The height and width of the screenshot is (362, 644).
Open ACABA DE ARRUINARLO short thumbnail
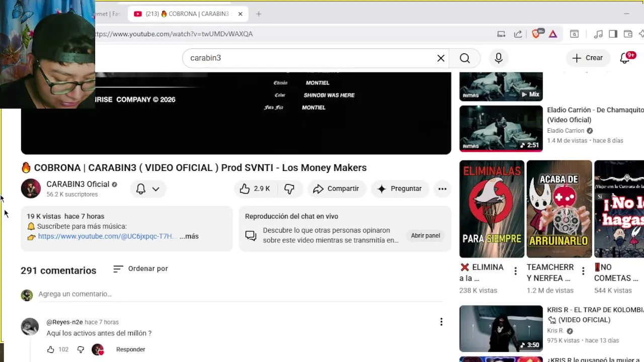tap(559, 209)
